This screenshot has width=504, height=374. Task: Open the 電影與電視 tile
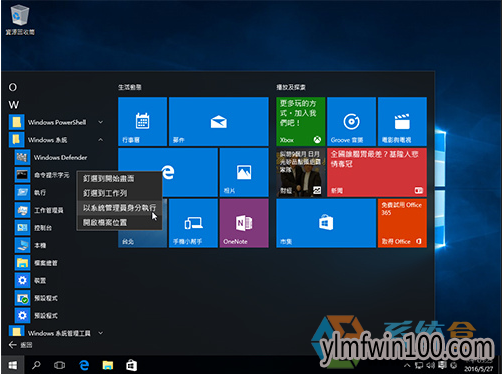(x=402, y=122)
